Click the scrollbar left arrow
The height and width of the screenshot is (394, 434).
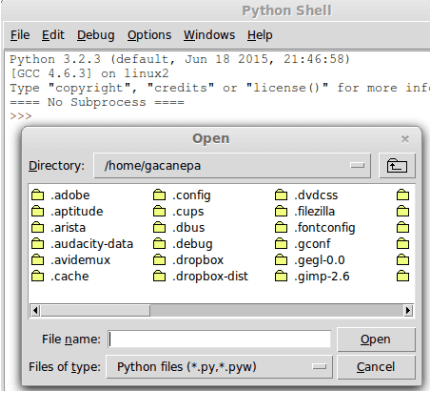[x=35, y=311]
